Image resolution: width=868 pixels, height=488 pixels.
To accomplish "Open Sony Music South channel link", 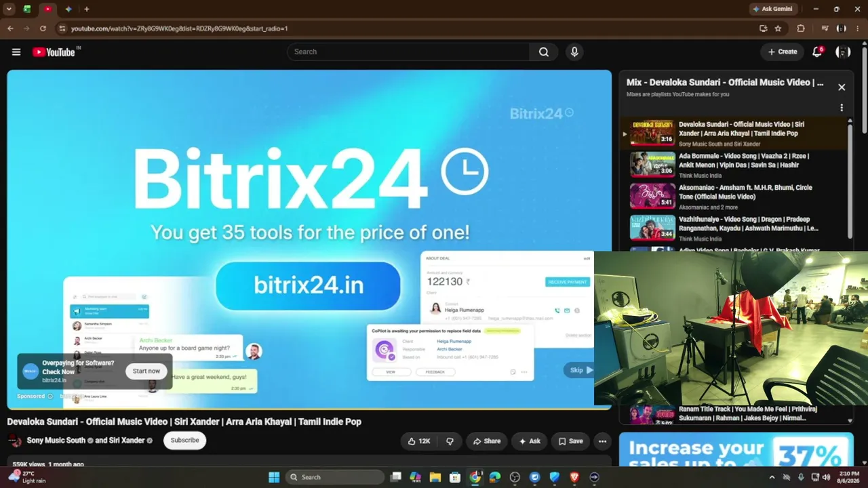I will [x=56, y=441].
